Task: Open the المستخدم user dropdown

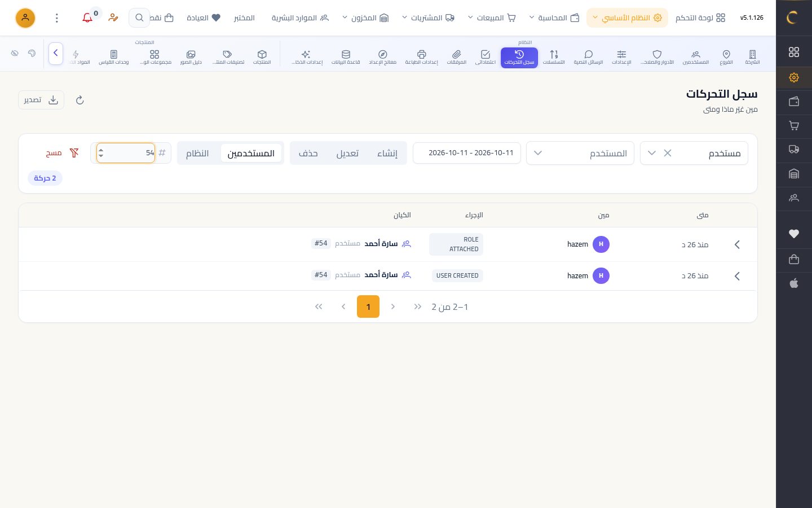Action: click(x=580, y=153)
